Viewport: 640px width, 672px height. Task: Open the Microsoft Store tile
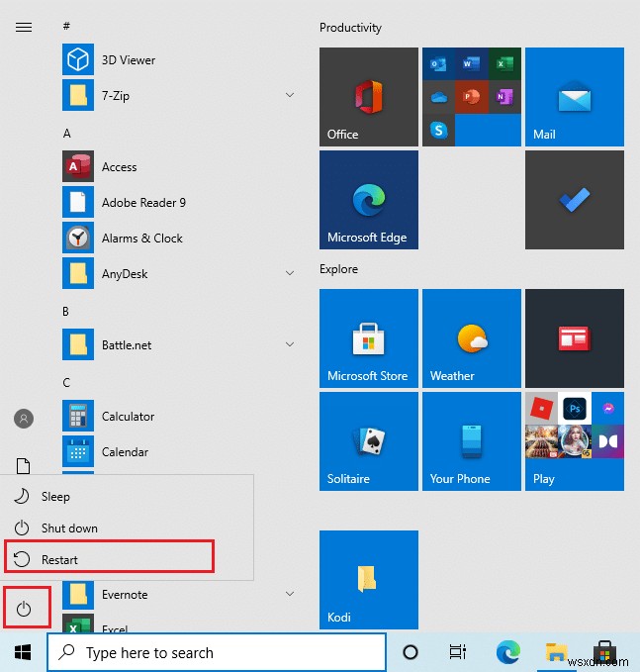[369, 338]
